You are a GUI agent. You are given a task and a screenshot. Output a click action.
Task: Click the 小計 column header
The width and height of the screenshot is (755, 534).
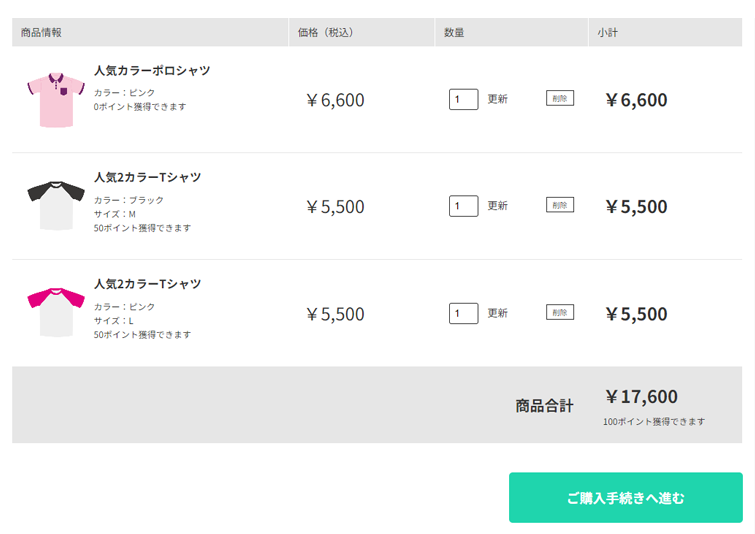click(608, 32)
